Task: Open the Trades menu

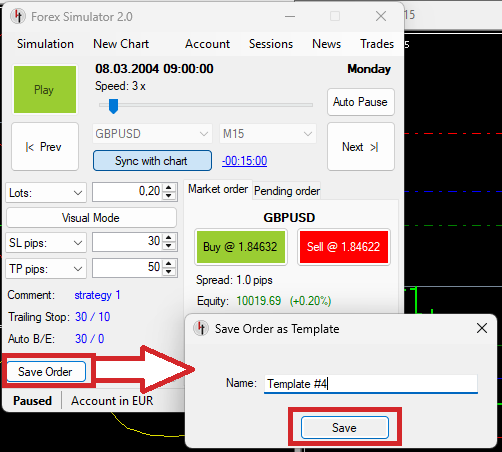Action: [x=377, y=44]
